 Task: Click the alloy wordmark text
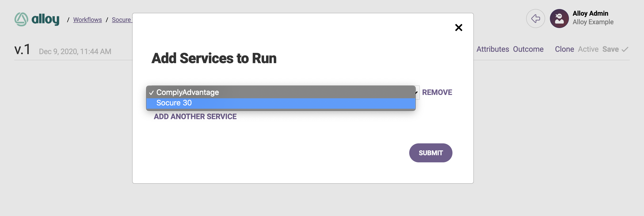pos(45,19)
